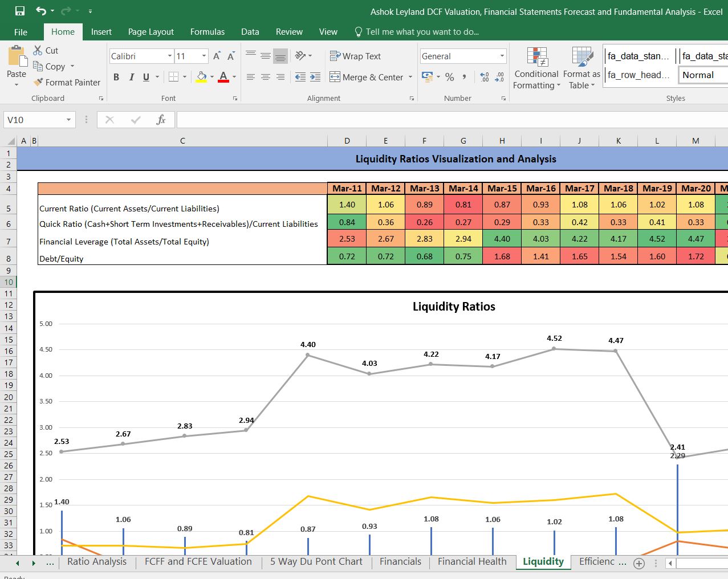The width and height of the screenshot is (728, 579).
Task: Undo the last action
Action: click(41, 11)
